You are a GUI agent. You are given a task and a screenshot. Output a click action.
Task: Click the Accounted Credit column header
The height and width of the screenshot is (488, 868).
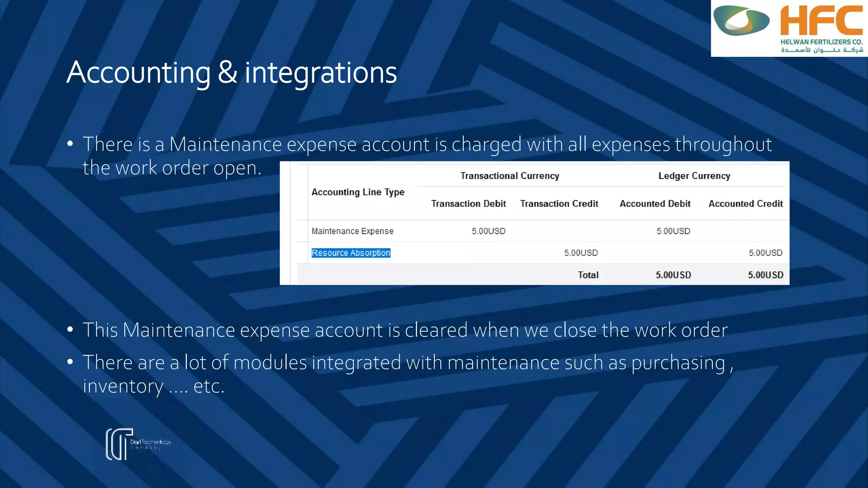pyautogui.click(x=745, y=204)
